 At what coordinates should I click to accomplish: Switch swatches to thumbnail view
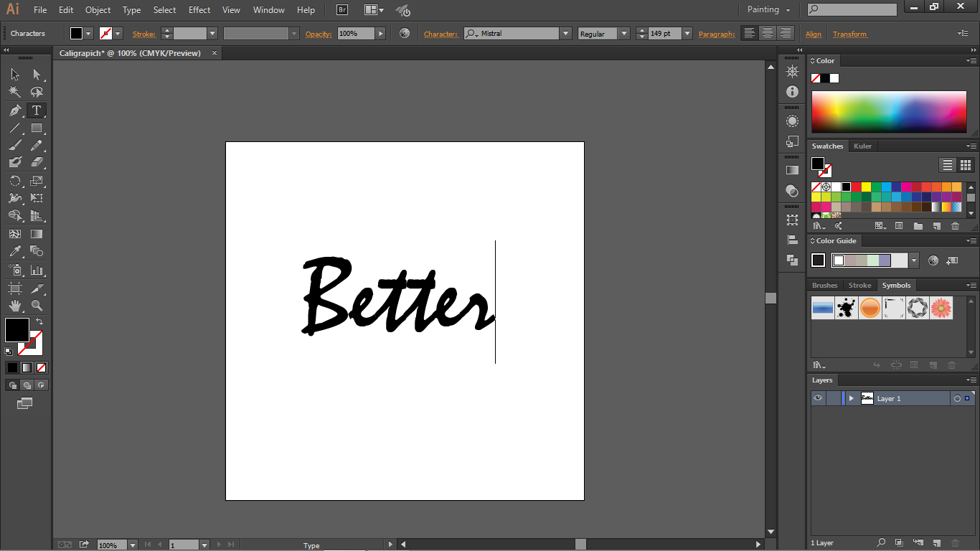click(x=966, y=165)
